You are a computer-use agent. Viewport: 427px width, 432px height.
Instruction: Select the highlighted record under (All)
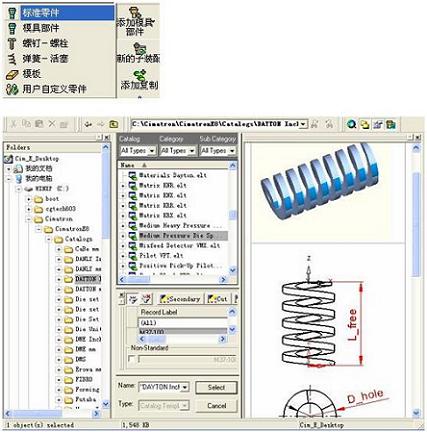[x=183, y=331]
